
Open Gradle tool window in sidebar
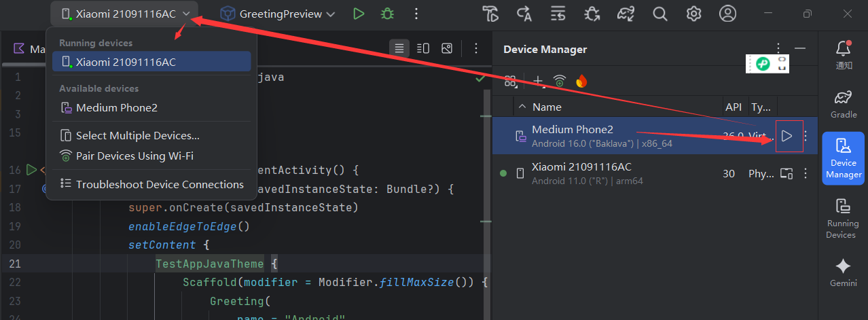pyautogui.click(x=844, y=103)
